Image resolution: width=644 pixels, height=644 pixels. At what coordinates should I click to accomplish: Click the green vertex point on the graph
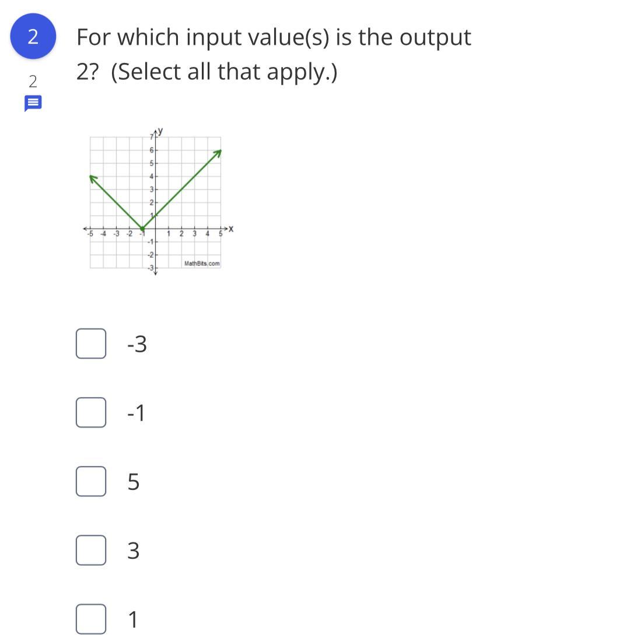click(x=142, y=229)
